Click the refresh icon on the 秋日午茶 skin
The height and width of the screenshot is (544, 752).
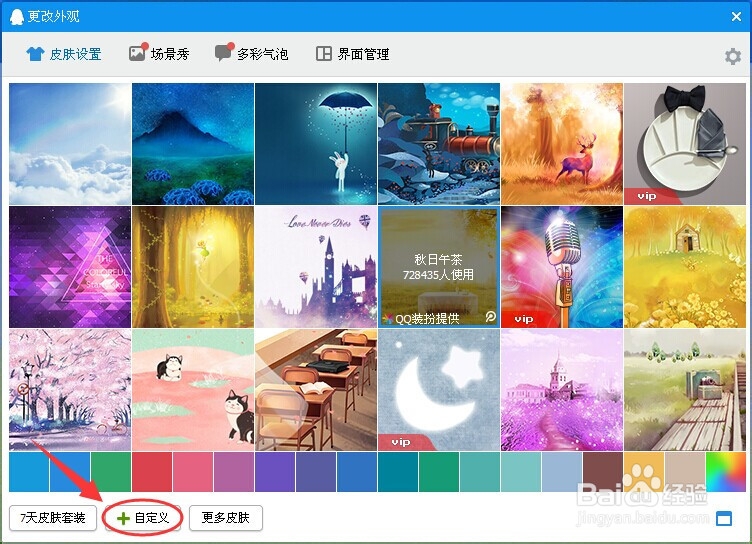click(490, 317)
